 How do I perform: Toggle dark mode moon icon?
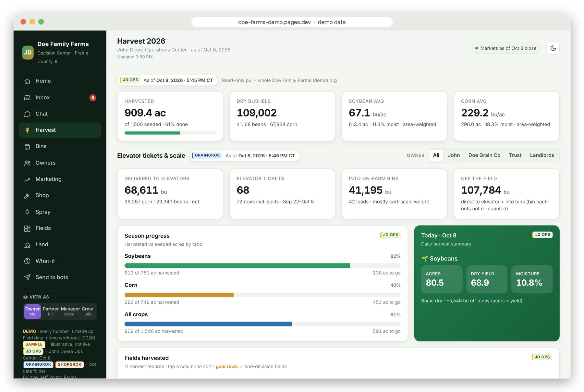click(553, 48)
